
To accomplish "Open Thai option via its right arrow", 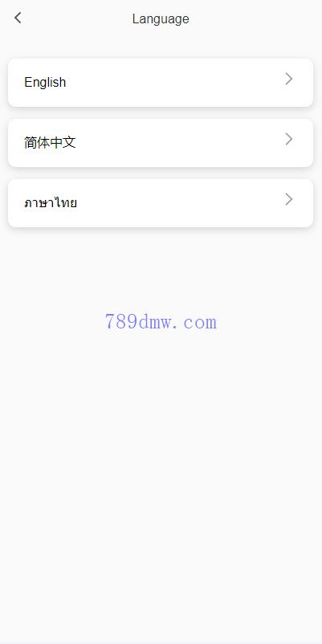I will pos(289,200).
